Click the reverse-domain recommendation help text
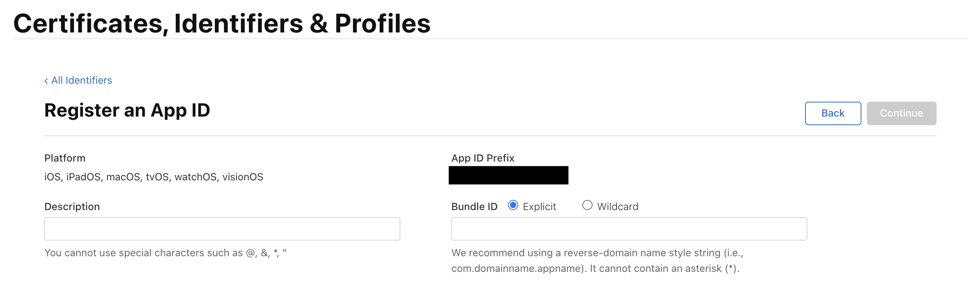980x302 pixels. click(x=597, y=261)
